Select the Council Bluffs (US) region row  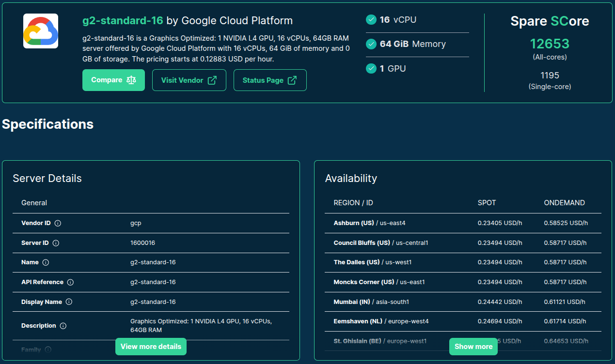(463, 243)
